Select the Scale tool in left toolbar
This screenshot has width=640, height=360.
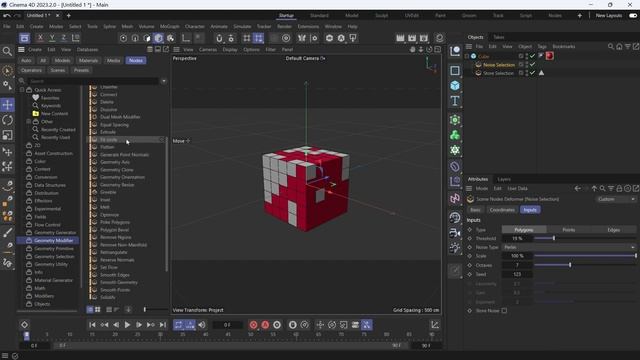click(7, 135)
